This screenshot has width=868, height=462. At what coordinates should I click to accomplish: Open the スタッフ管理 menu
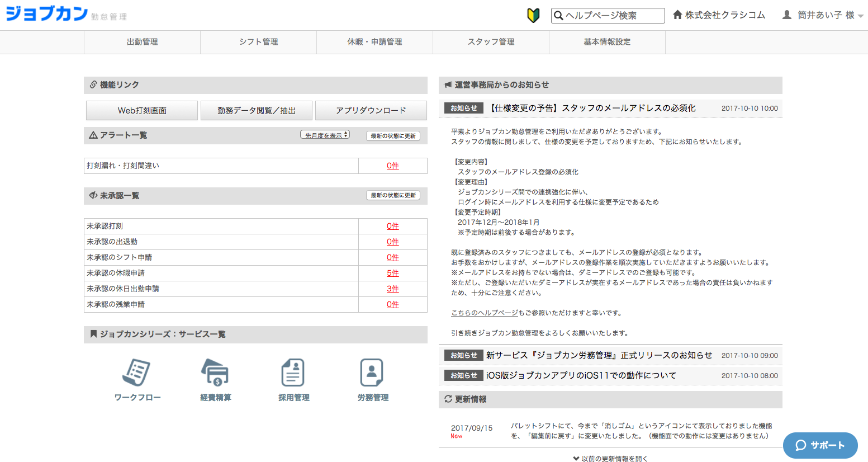(x=491, y=42)
